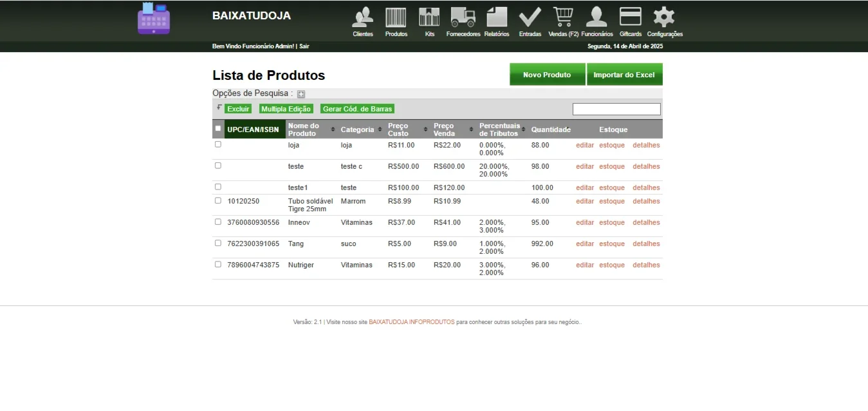Sort by Nome do Produto column
This screenshot has width=868, height=411.
click(x=311, y=129)
